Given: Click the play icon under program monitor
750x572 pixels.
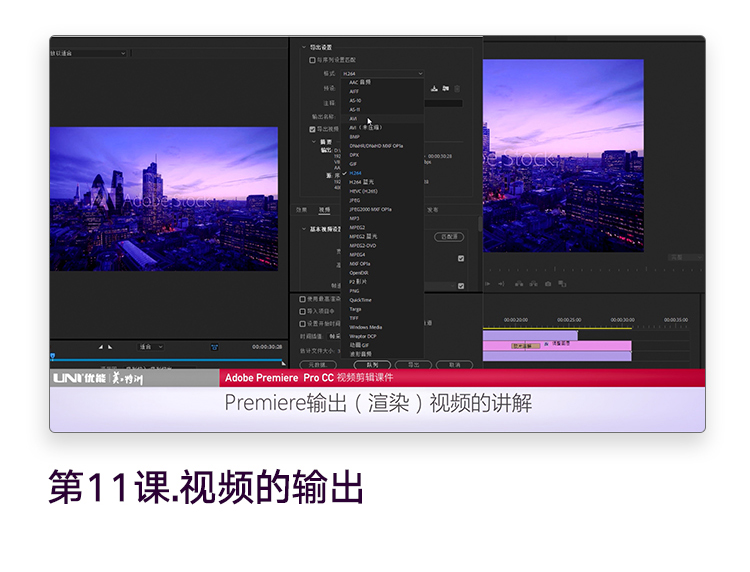Looking at the screenshot, I should (487, 284).
